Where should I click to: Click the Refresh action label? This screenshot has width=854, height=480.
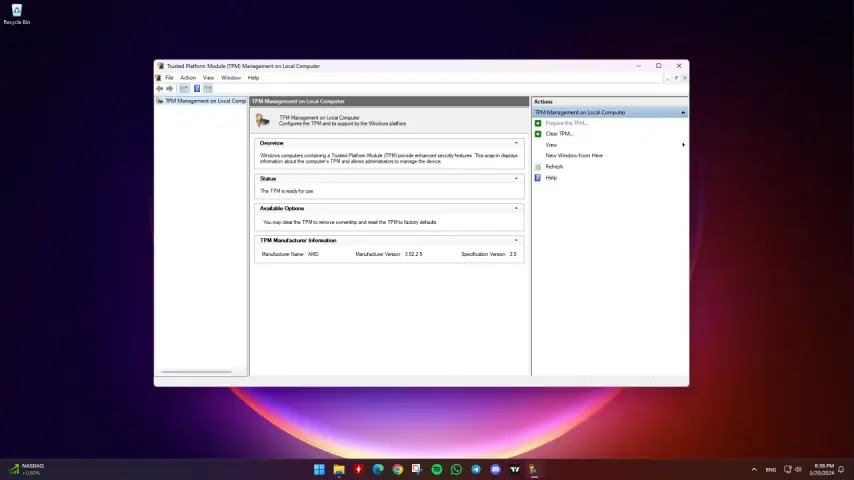click(554, 167)
